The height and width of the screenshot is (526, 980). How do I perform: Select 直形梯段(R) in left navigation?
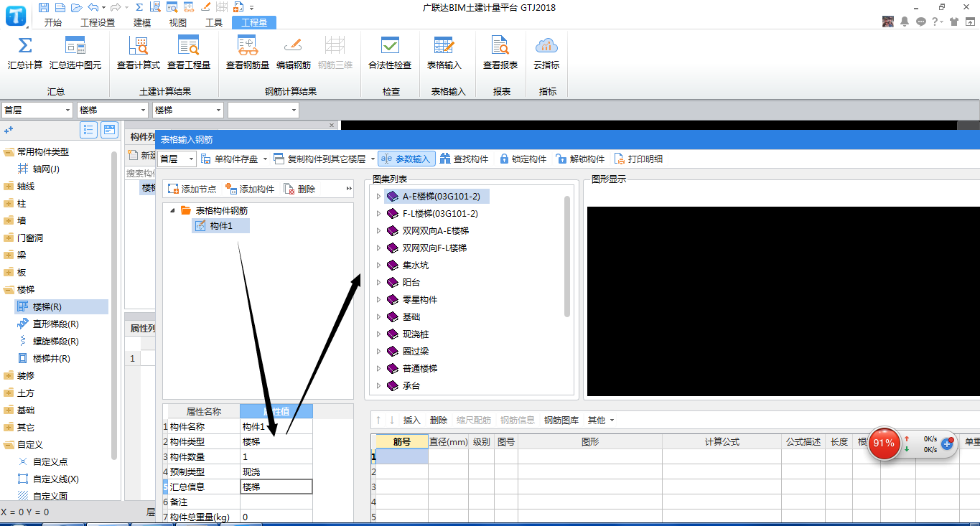pyautogui.click(x=56, y=324)
